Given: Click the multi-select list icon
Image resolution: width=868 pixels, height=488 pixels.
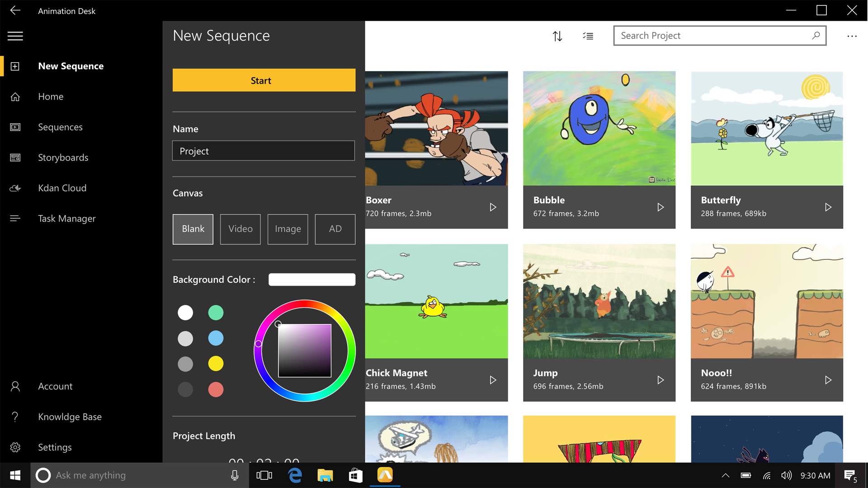Looking at the screenshot, I should point(588,36).
